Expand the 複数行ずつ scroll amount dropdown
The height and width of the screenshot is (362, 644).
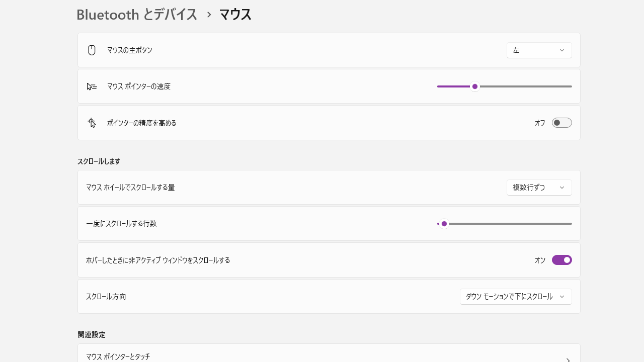539,188
